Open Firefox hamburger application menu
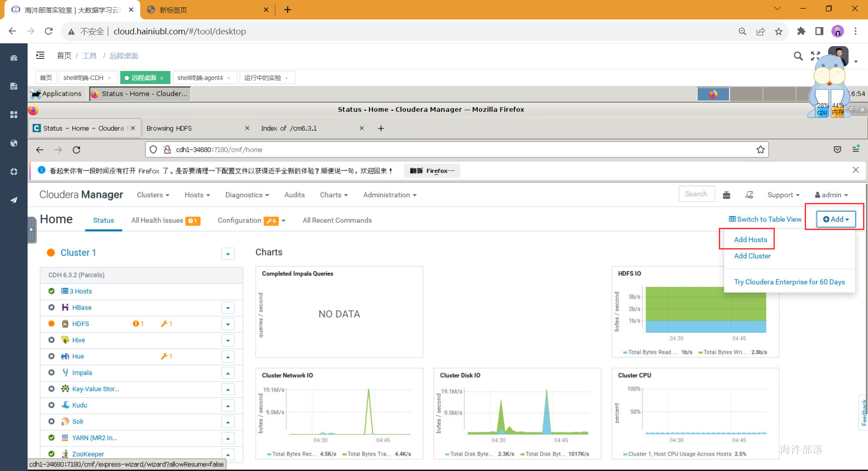The image size is (868, 471). (855, 149)
